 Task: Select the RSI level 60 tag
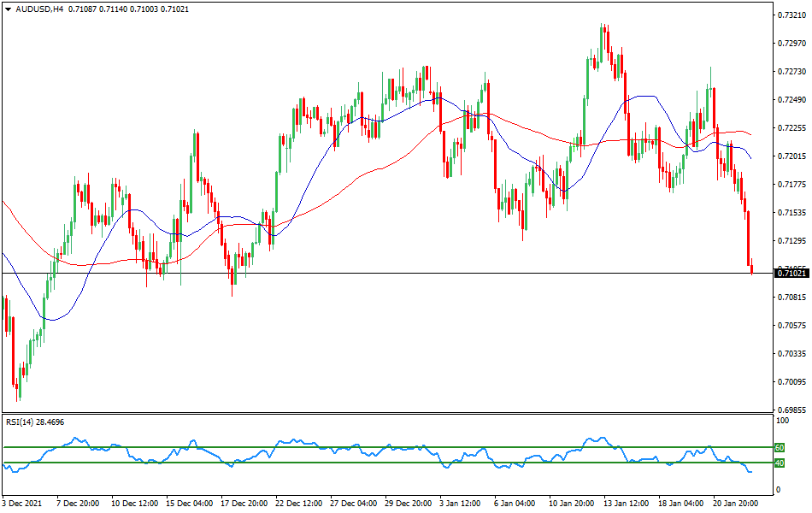pyautogui.click(x=779, y=447)
